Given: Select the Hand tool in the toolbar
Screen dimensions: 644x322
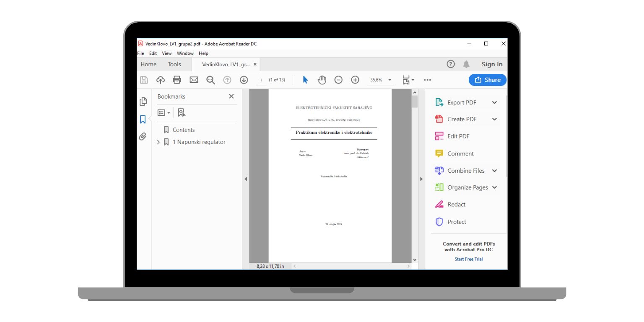Looking at the screenshot, I should (x=322, y=80).
